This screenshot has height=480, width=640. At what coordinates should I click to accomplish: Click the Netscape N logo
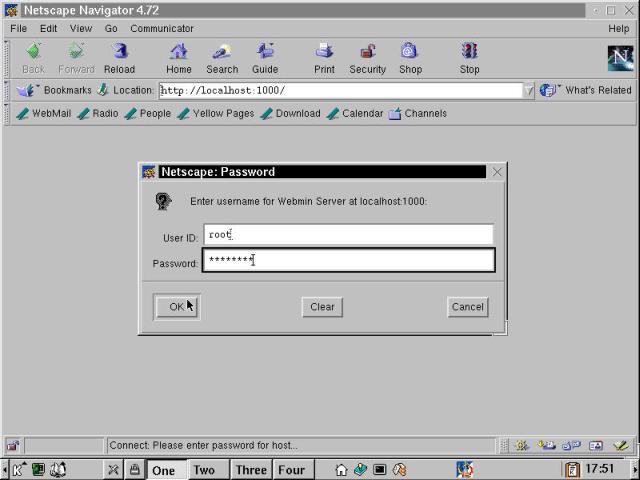click(x=620, y=58)
